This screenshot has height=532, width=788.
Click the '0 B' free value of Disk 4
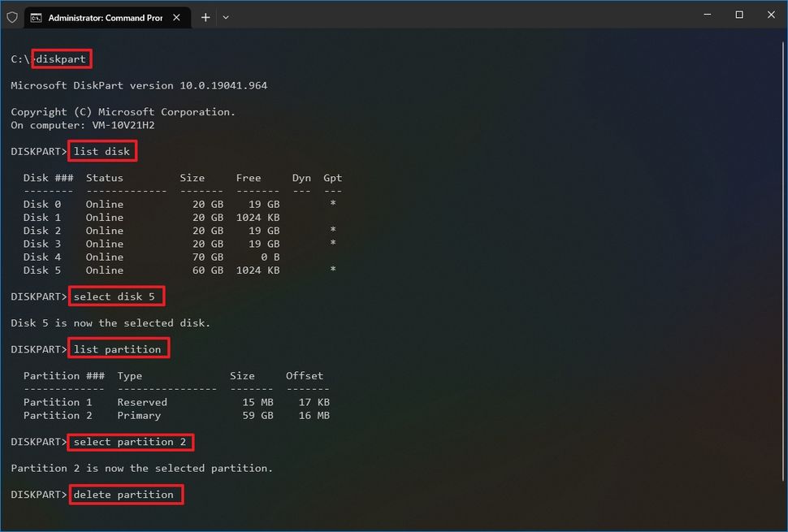pos(271,257)
